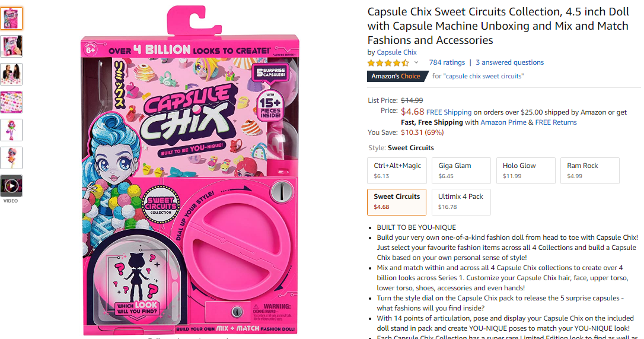Choose the Ctrl+Alt+Magic style option
644x339 pixels.
coord(397,170)
